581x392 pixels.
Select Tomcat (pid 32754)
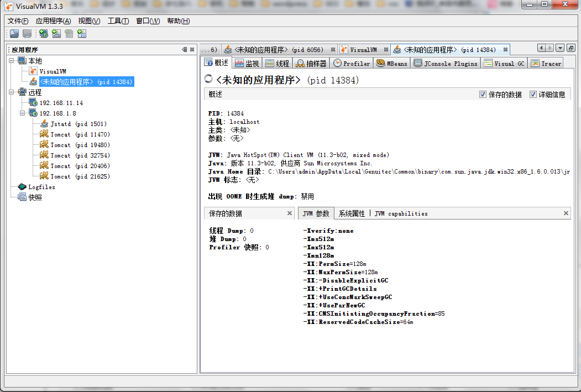pos(80,155)
